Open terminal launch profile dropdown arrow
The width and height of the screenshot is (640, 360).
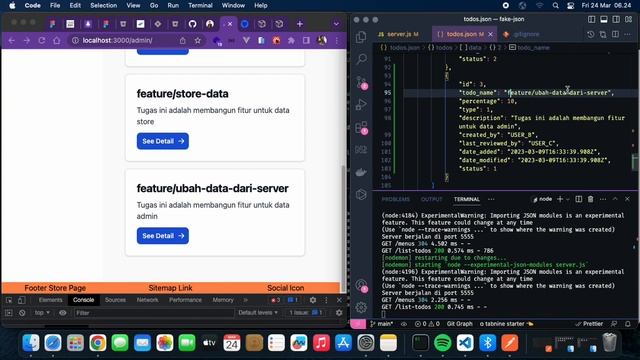point(568,199)
